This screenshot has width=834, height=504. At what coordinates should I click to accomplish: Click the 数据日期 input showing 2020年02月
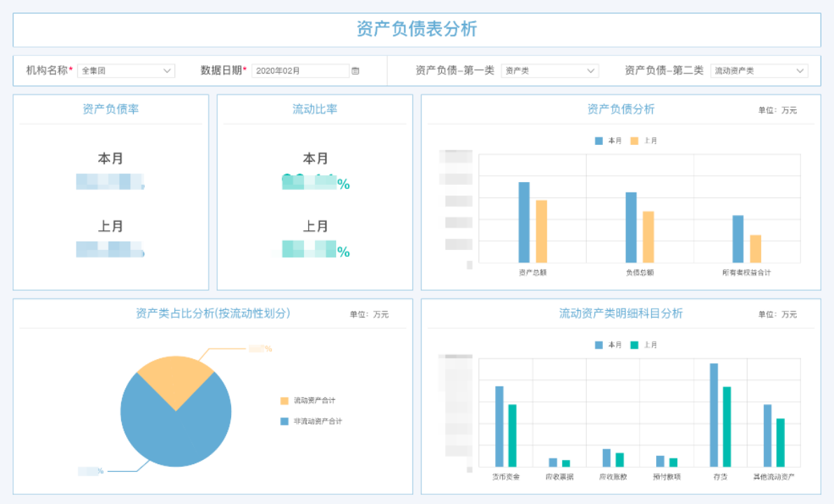(300, 71)
